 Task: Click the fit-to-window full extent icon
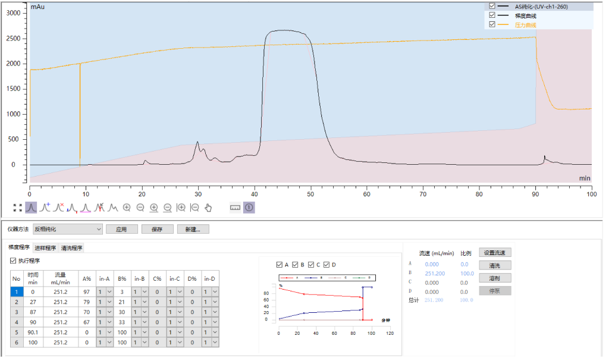[17, 208]
